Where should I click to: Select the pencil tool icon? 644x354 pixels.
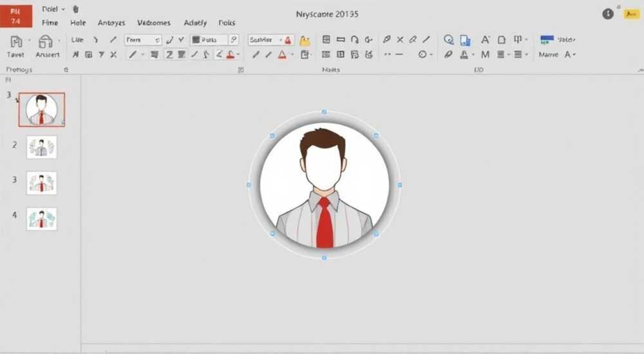[x=386, y=39]
